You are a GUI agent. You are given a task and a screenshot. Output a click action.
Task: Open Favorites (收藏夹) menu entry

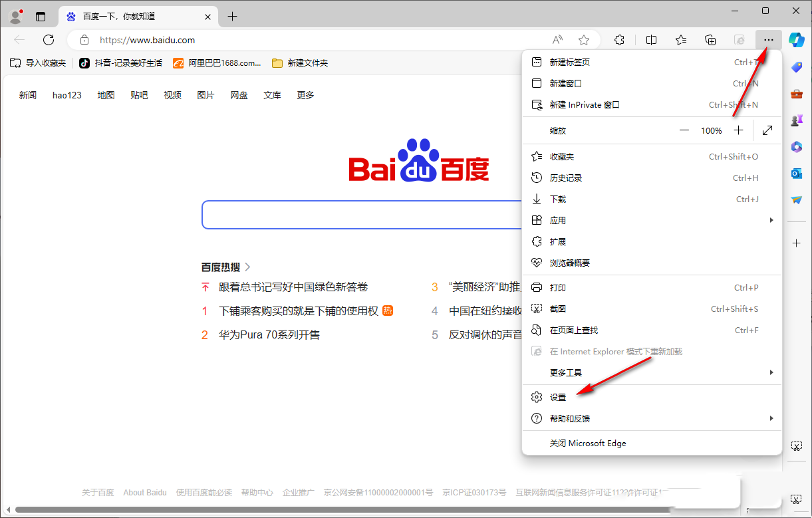click(x=652, y=156)
